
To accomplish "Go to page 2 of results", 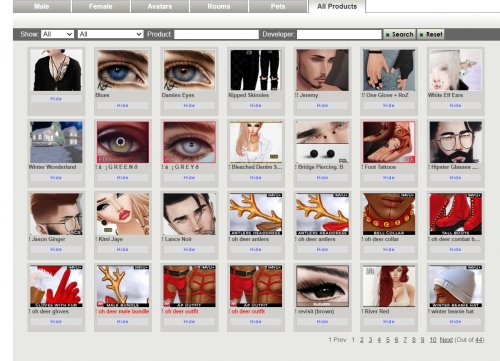I will click(362, 340).
